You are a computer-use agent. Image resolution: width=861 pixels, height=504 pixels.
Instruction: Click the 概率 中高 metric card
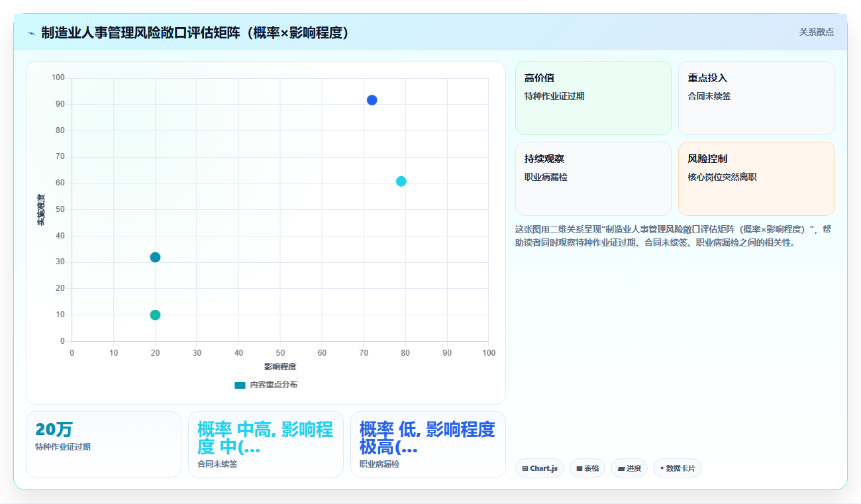pyautogui.click(x=266, y=444)
